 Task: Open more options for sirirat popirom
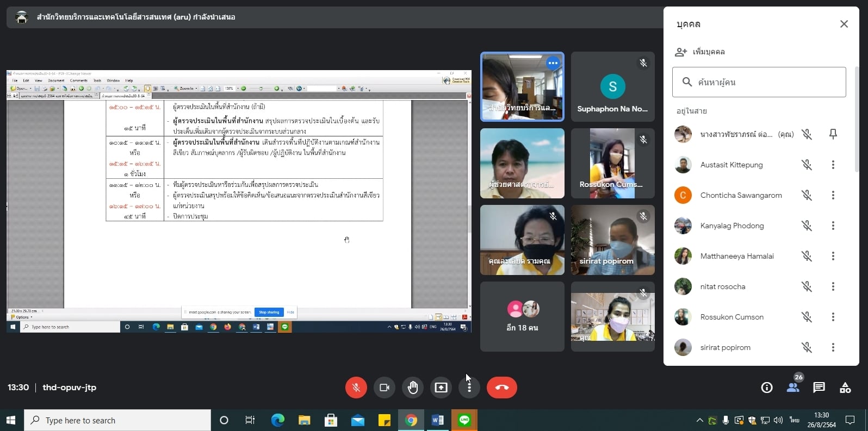tap(833, 347)
